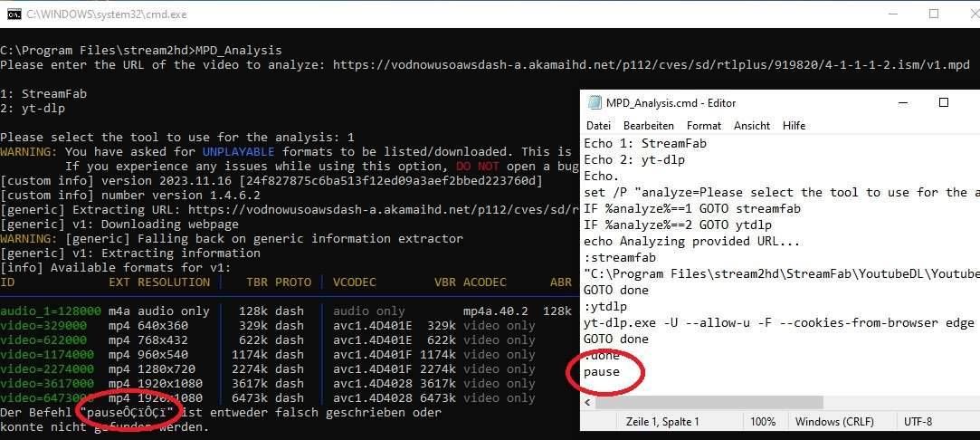Open the Format menu in Editor
Screen dimensions: 980x440
coord(704,126)
